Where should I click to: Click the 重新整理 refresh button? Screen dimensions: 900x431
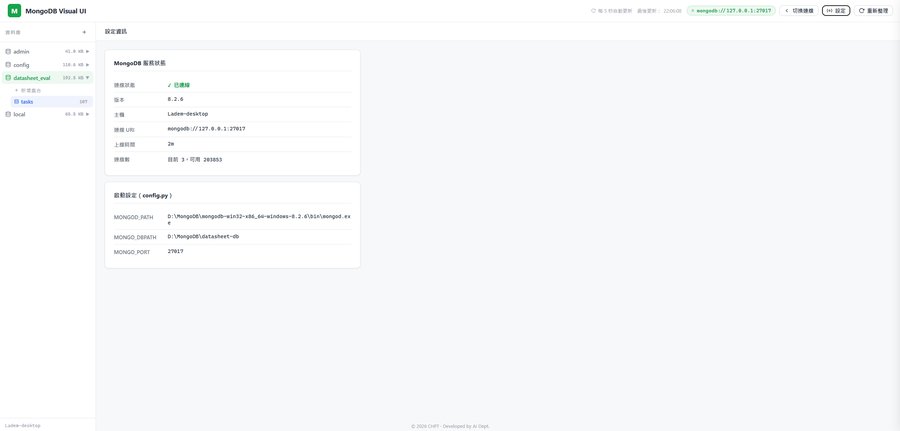click(874, 11)
